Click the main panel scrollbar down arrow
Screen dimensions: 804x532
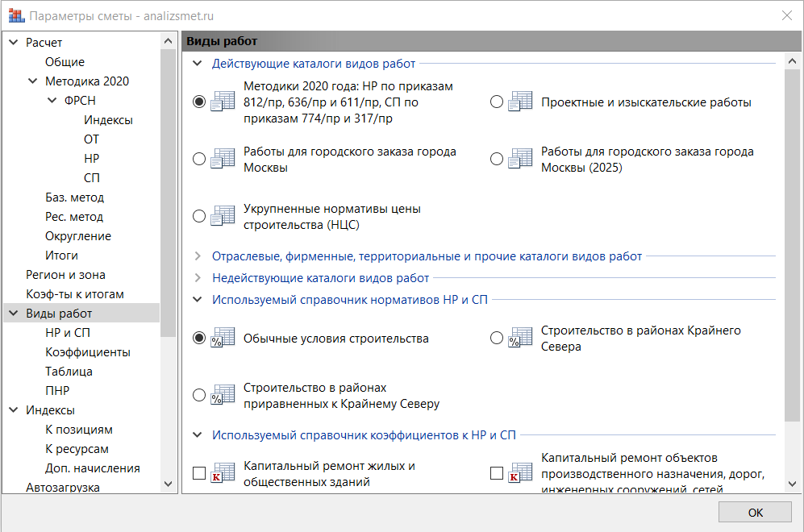792,484
